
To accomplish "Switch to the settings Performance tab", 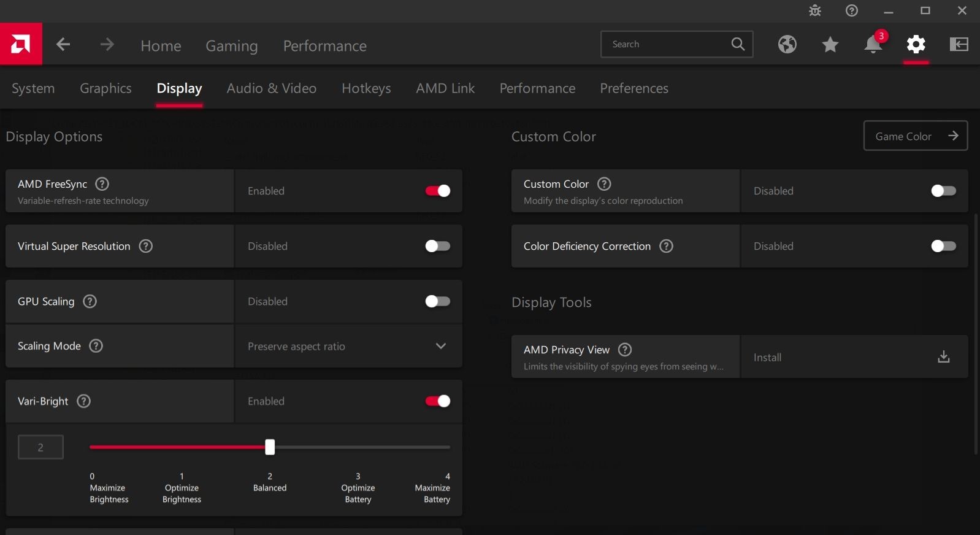I will click(x=537, y=88).
